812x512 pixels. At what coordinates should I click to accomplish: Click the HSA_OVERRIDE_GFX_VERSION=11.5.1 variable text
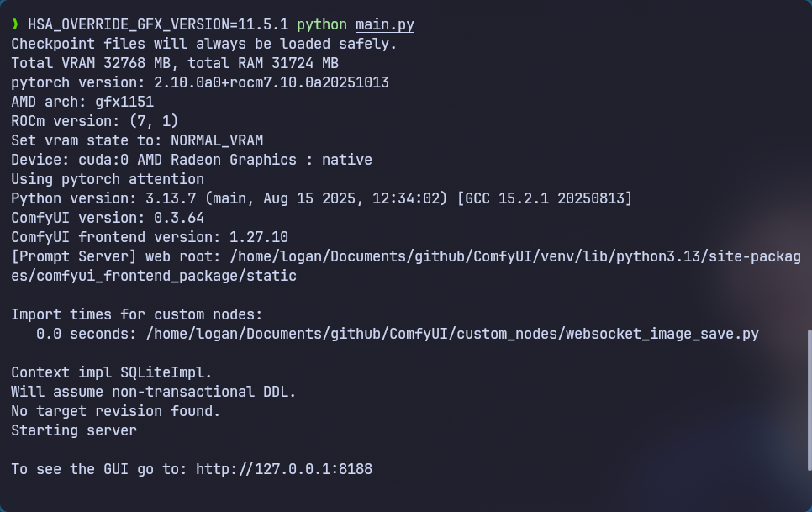(x=158, y=24)
